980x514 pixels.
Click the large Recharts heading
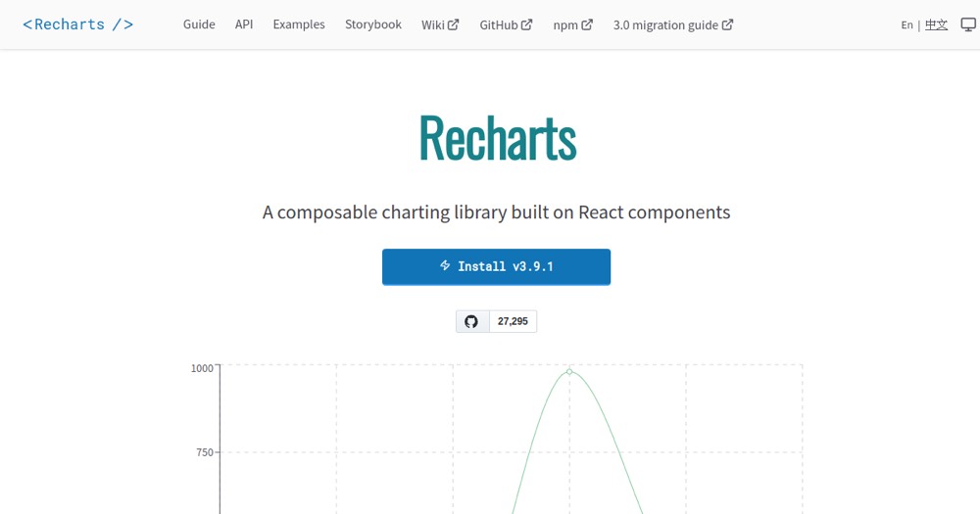click(498, 137)
